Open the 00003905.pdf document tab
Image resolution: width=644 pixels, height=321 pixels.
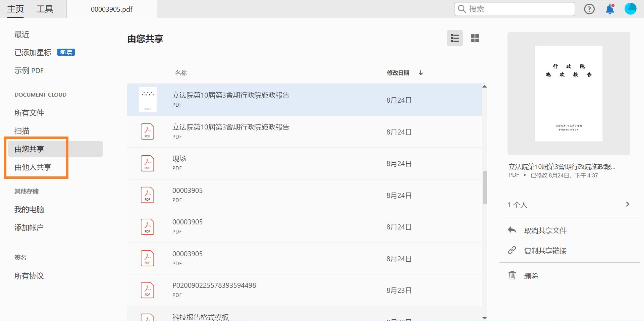point(111,9)
